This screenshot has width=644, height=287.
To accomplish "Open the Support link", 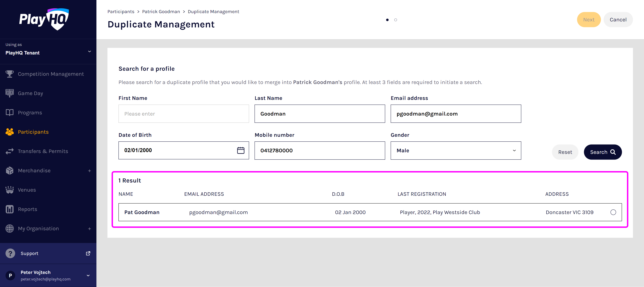I will pyautogui.click(x=48, y=253).
